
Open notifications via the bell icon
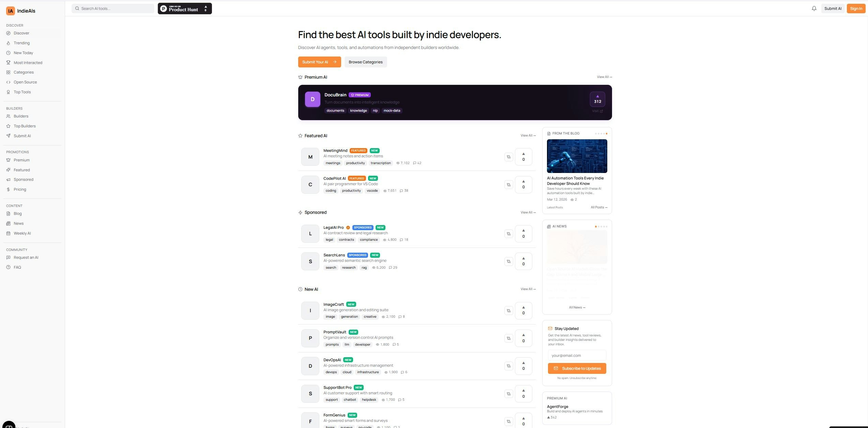pyautogui.click(x=813, y=8)
